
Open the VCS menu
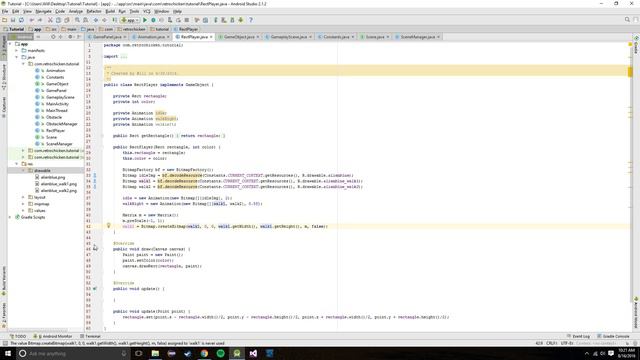coord(147,11)
